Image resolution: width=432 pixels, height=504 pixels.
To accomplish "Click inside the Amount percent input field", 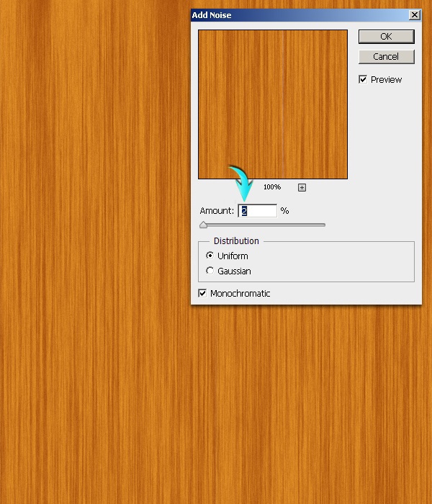I will (x=258, y=211).
